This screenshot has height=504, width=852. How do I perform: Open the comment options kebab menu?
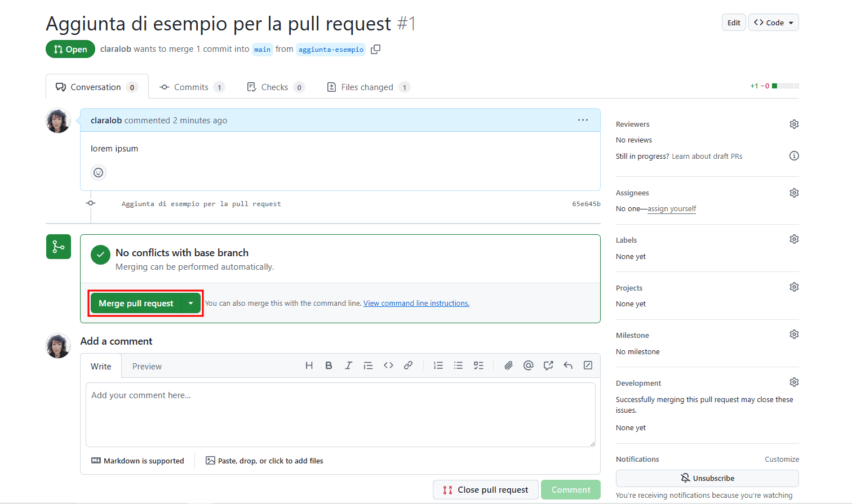pos(583,119)
